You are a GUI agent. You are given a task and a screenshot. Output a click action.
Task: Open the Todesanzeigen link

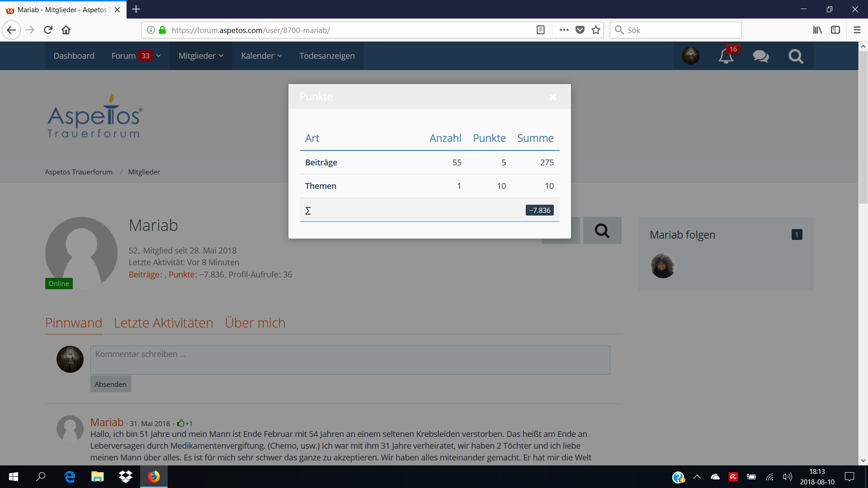pyautogui.click(x=327, y=56)
